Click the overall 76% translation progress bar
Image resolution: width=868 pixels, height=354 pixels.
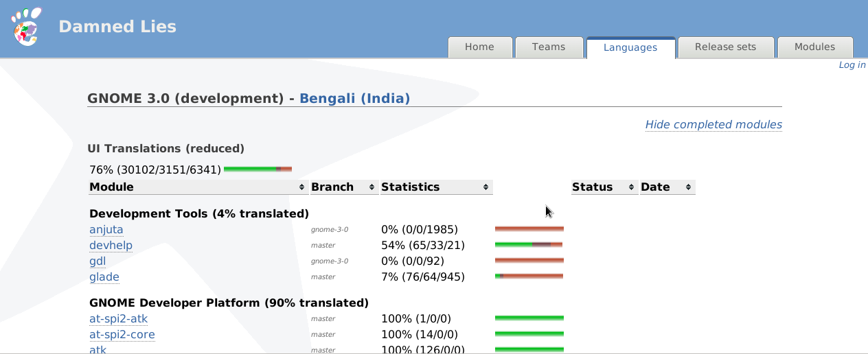(258, 169)
